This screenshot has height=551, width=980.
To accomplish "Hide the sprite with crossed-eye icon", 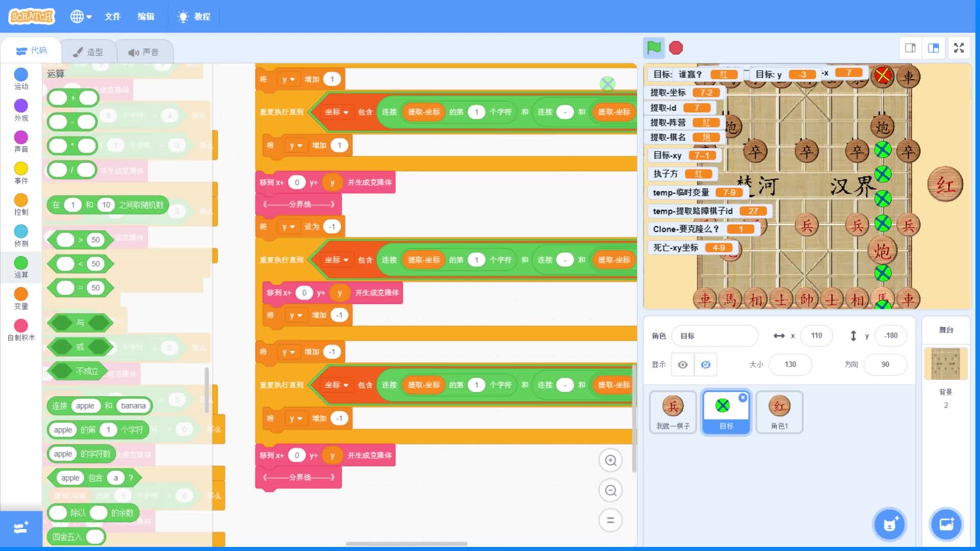I will [x=705, y=364].
